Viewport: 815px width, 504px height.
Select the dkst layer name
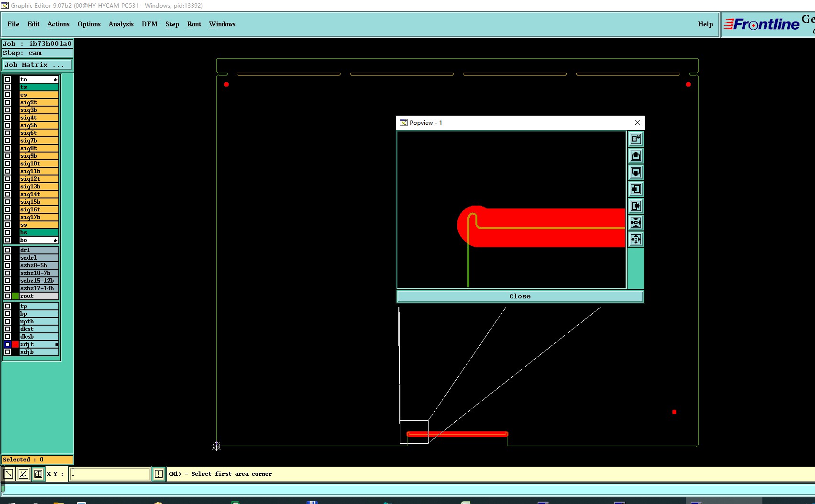(39, 329)
